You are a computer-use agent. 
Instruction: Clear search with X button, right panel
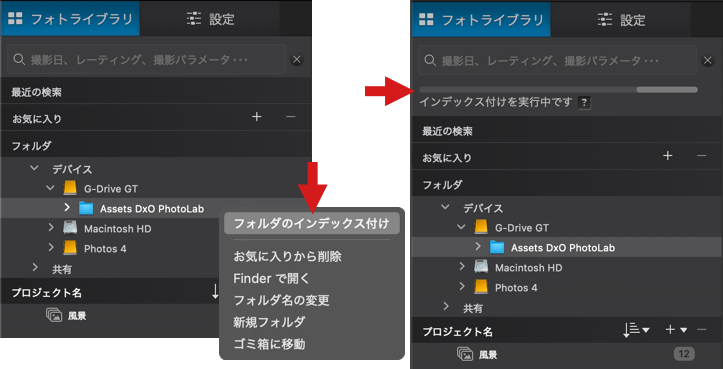[x=708, y=60]
